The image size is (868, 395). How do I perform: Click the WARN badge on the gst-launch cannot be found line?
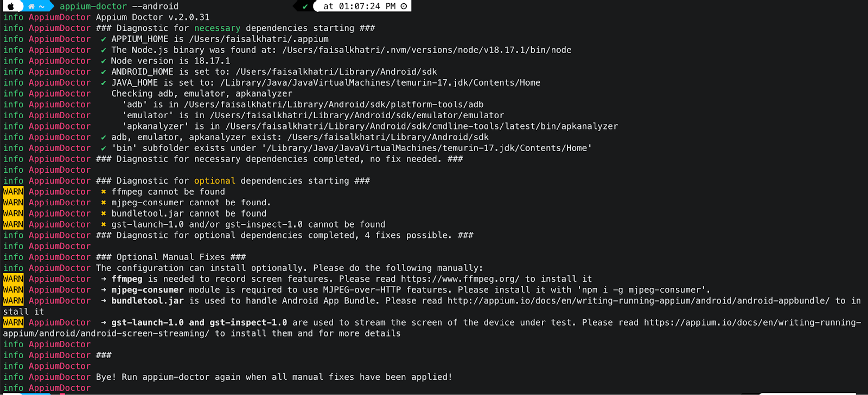[x=13, y=224]
